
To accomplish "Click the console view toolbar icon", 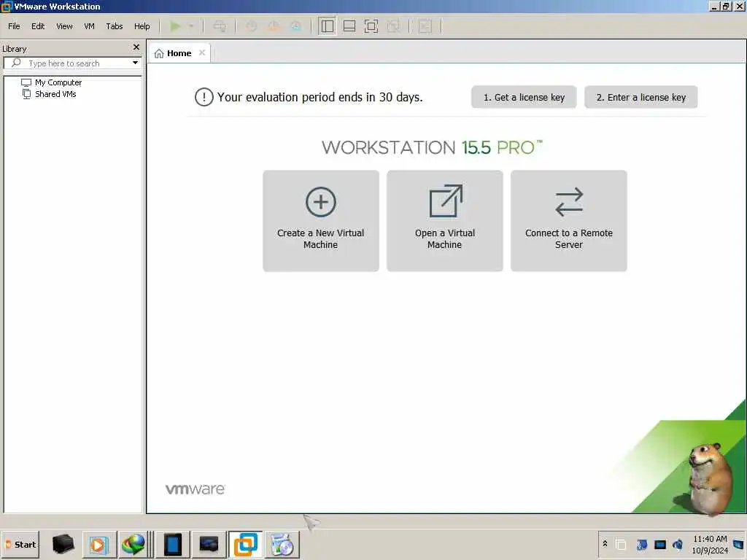I will 425,26.
